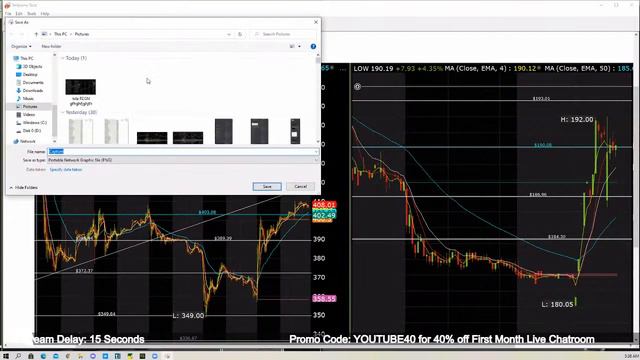Screen dimensions: 640x360
Task: Click the change your view icon
Action: 292,47
